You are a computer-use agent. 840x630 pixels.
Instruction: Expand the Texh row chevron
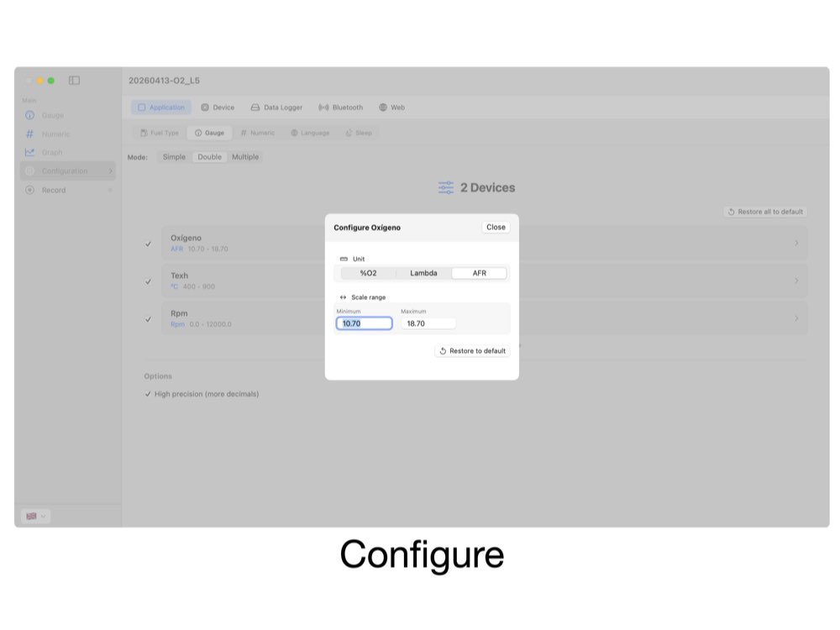pos(796,281)
